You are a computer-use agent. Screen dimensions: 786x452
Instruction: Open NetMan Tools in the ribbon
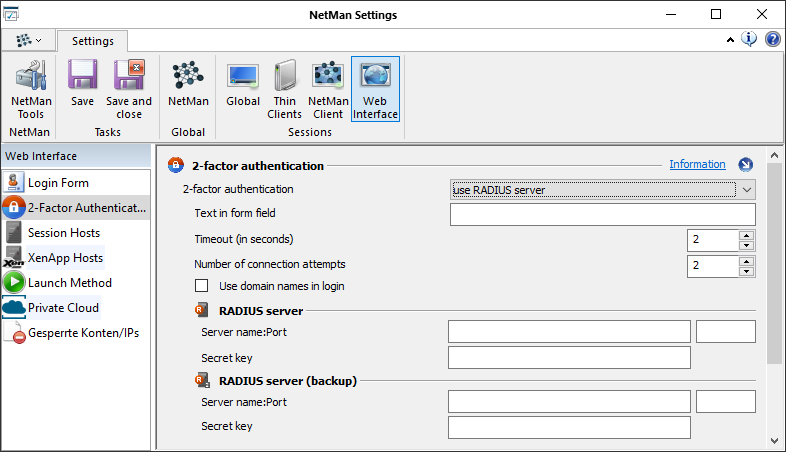pyautogui.click(x=30, y=88)
